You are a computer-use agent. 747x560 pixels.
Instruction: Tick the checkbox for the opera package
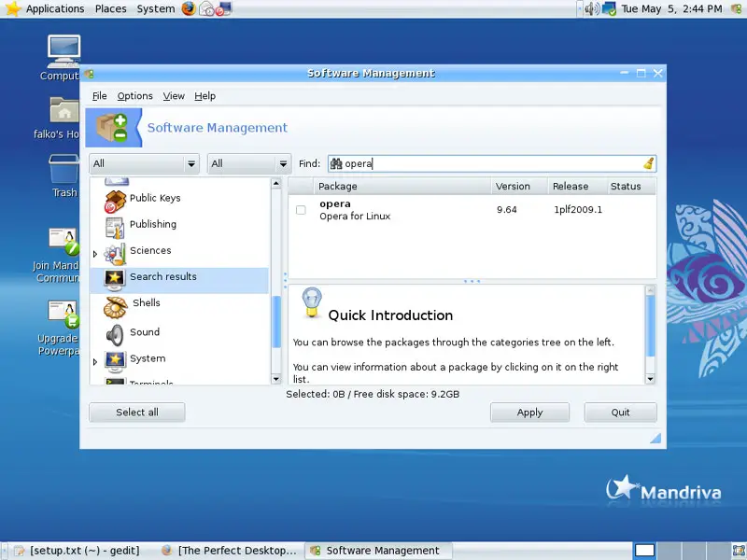pyautogui.click(x=301, y=210)
